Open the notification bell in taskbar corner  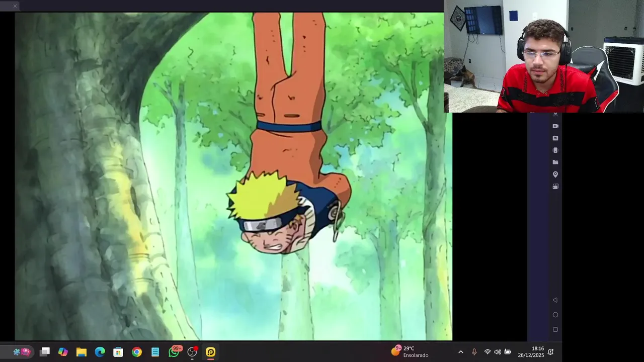(x=551, y=352)
